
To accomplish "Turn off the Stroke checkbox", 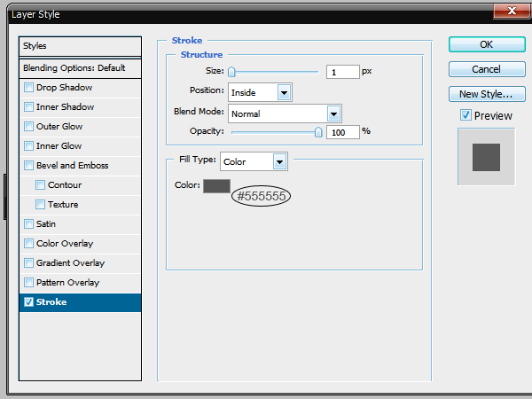I will pyautogui.click(x=29, y=302).
